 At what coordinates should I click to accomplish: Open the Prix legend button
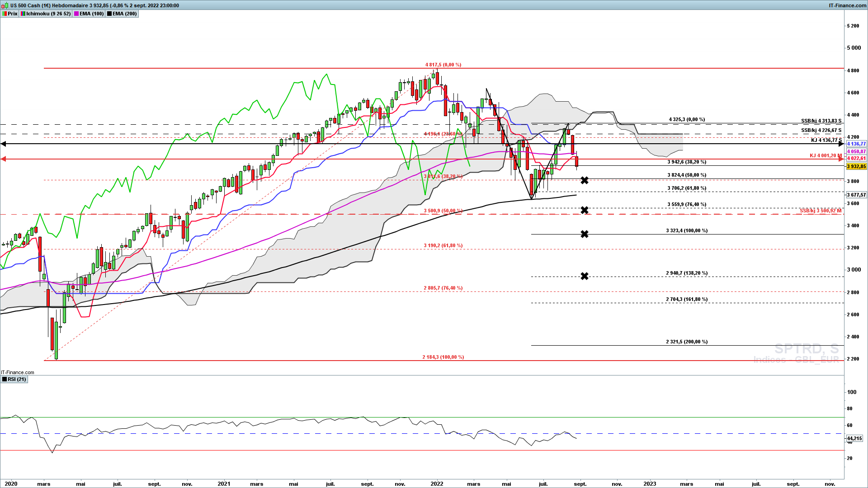pos(9,14)
